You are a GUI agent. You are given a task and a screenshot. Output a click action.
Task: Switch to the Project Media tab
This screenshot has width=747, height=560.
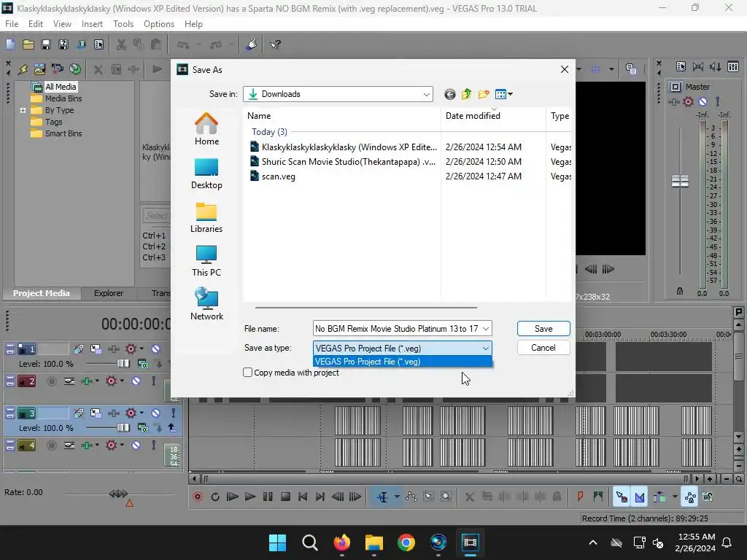[42, 293]
